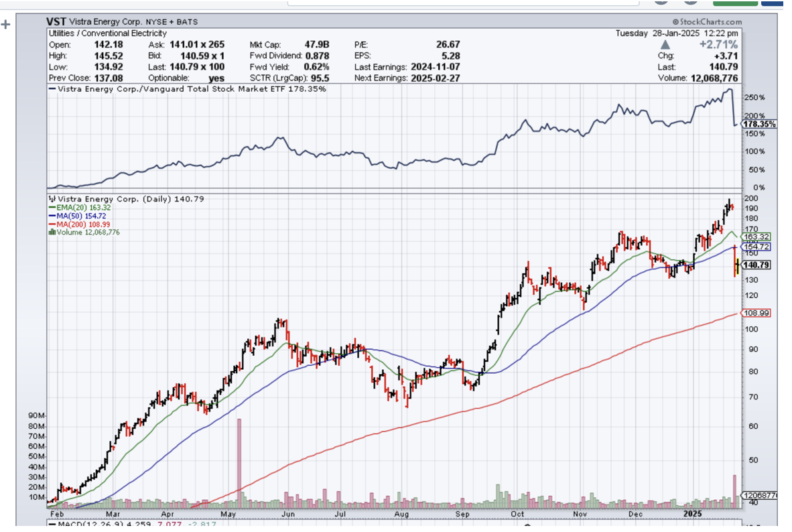Click the Jun label on the date axis
Image resolution: width=792 pixels, height=532 pixels.
coord(288,514)
